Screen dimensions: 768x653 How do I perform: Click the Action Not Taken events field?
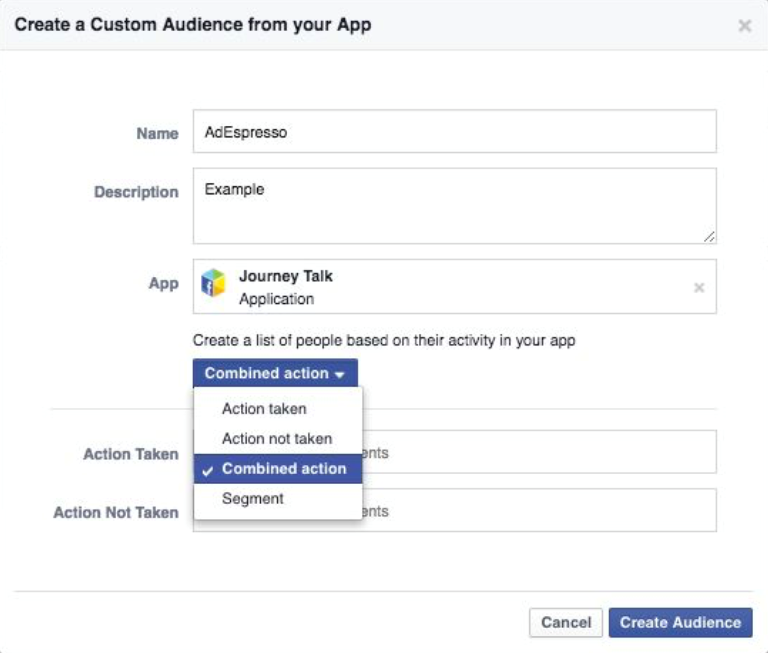tap(540, 510)
